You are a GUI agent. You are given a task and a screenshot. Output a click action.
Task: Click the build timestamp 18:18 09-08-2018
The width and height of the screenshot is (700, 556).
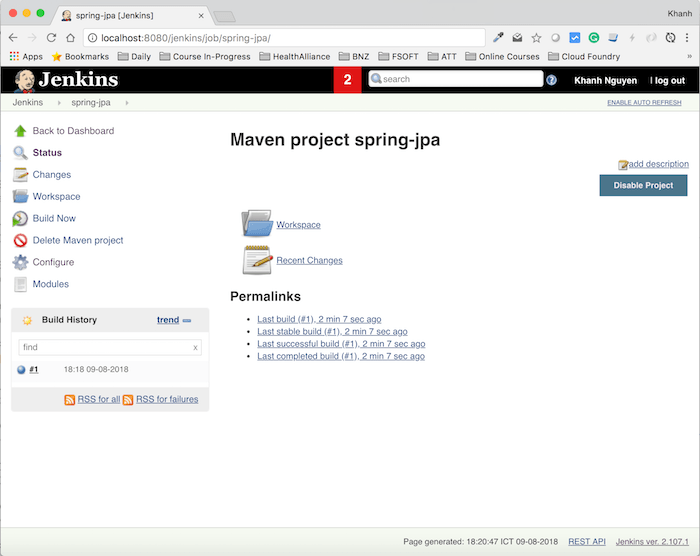(x=96, y=370)
